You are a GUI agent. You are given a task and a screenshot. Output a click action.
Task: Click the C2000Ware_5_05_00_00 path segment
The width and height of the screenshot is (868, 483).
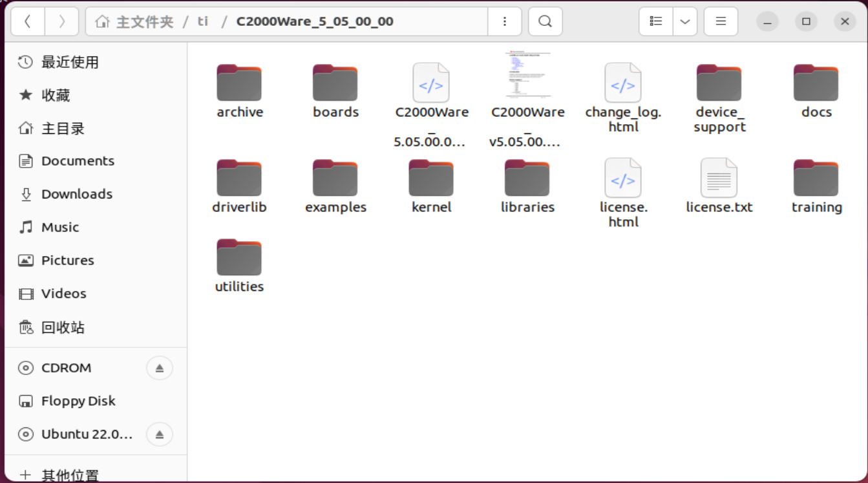tap(315, 21)
